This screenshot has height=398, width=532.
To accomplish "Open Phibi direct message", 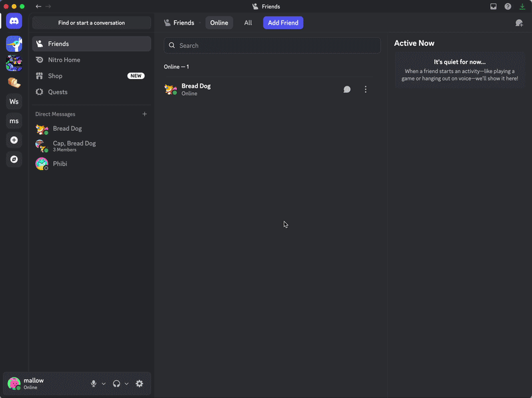I will tap(92, 163).
